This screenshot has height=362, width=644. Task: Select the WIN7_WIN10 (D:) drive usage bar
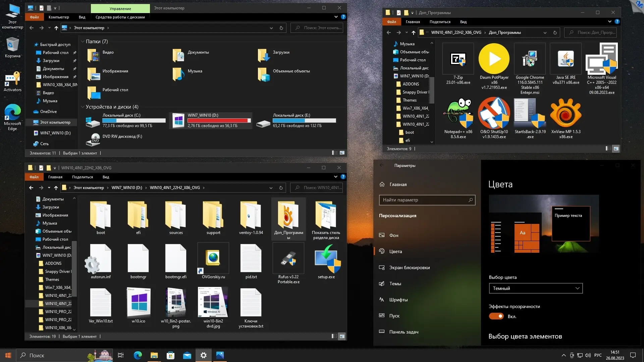point(219,121)
